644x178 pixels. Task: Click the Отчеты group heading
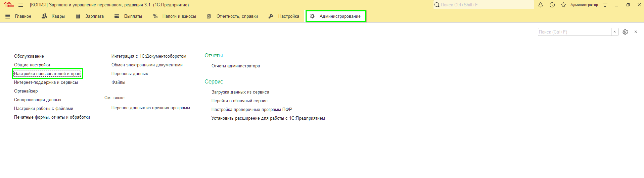coord(214,56)
